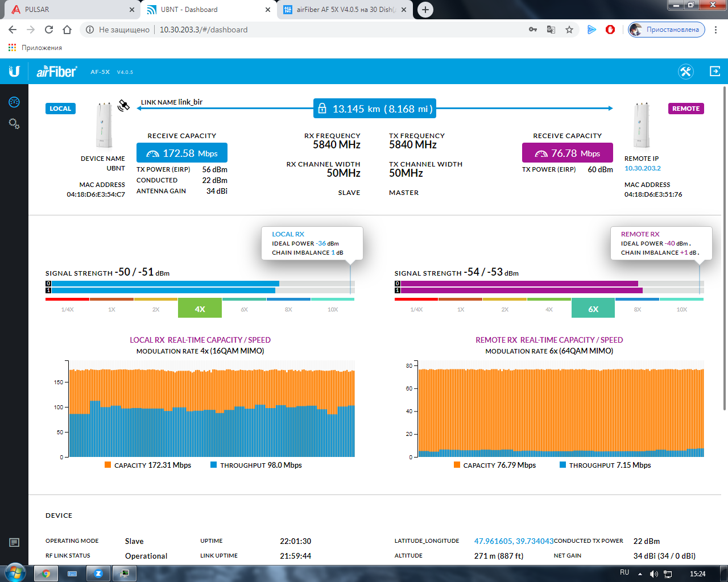
Task: Open Windows Start menu
Action: (x=15, y=573)
